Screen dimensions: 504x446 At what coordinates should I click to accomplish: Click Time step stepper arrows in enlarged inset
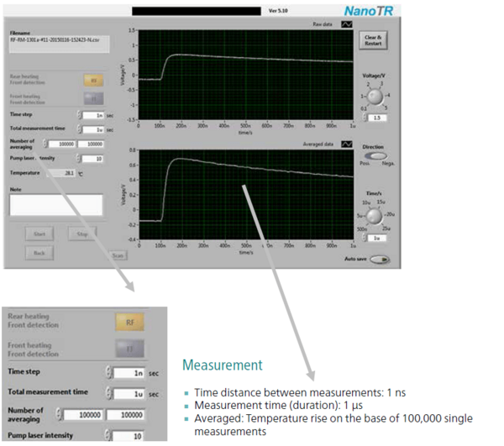[109, 372]
